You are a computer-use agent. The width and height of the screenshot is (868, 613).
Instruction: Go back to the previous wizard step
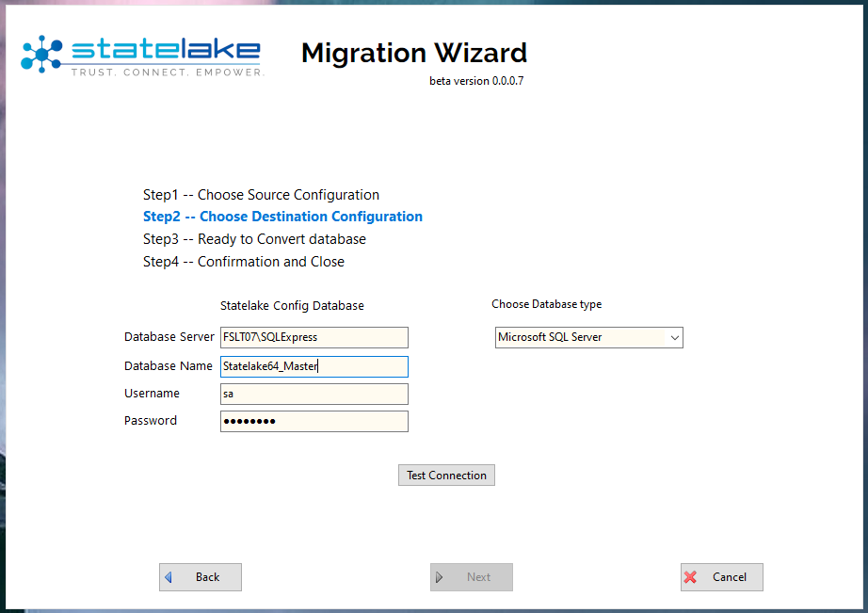point(201,577)
